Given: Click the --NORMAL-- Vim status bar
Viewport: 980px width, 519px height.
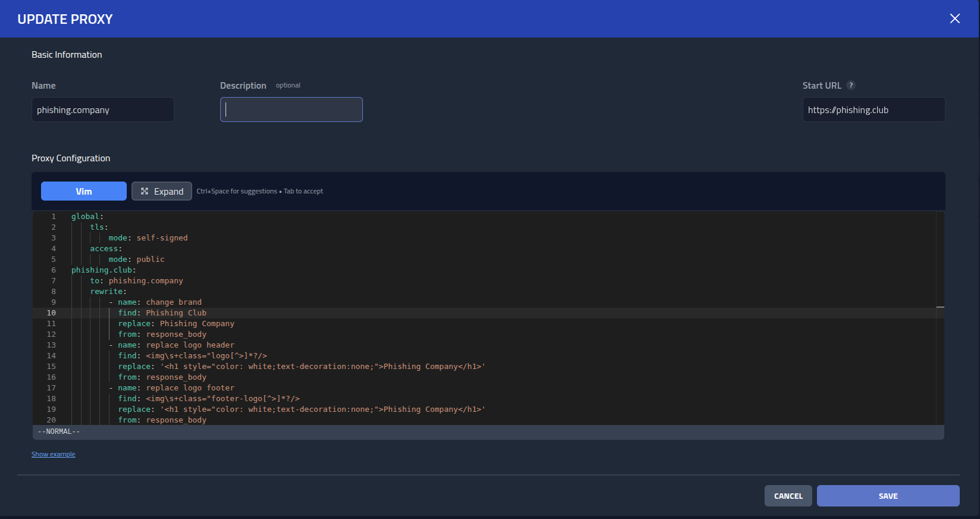Looking at the screenshot, I should pos(489,432).
